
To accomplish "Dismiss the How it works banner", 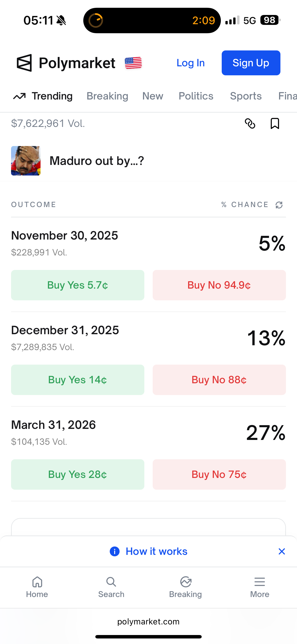I will click(x=282, y=551).
